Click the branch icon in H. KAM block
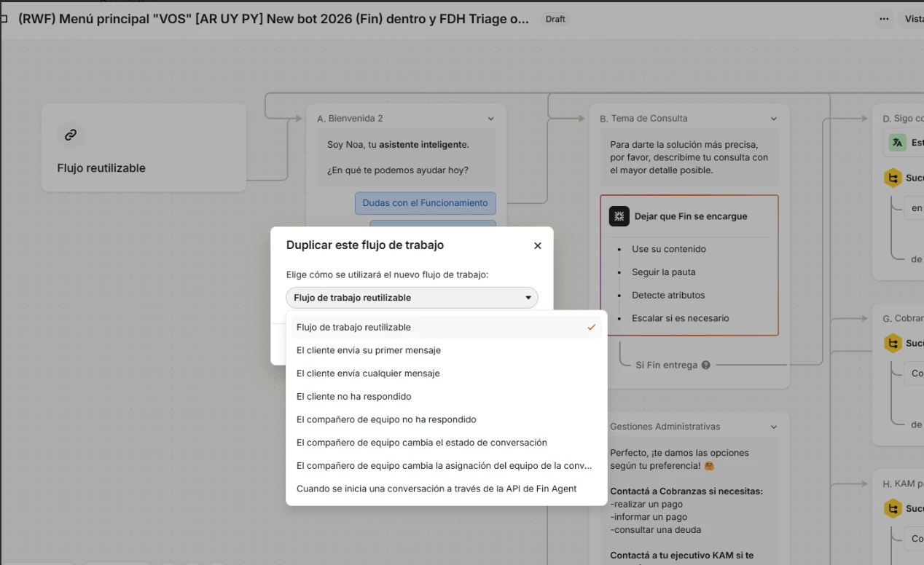Image resolution: width=924 pixels, height=565 pixels. click(x=893, y=508)
